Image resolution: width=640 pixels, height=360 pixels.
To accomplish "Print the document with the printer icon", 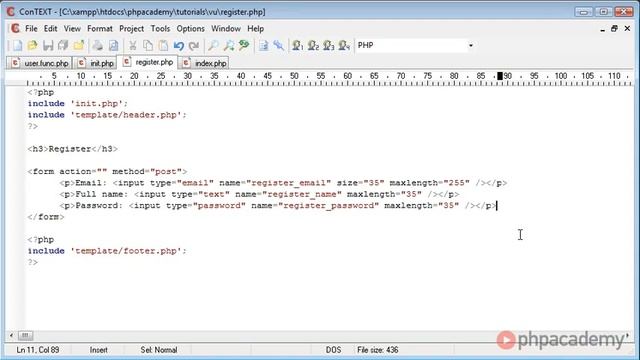I will (98, 45).
